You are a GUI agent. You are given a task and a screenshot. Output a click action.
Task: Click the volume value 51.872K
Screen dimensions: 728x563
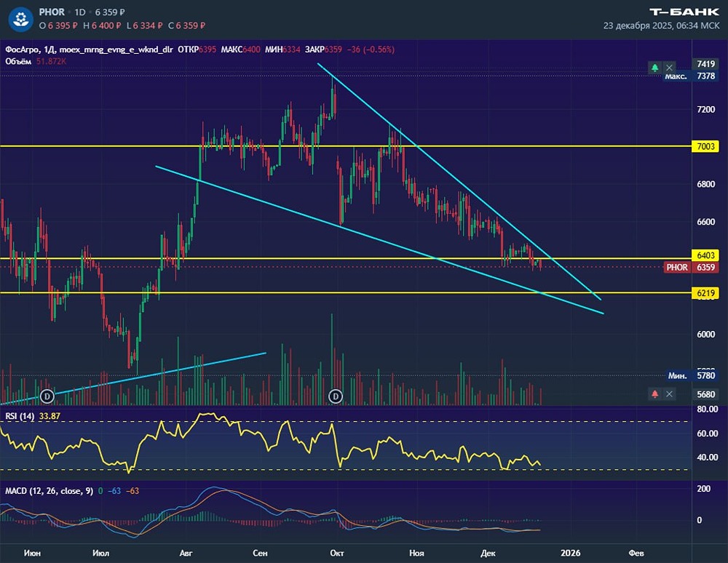51,61
